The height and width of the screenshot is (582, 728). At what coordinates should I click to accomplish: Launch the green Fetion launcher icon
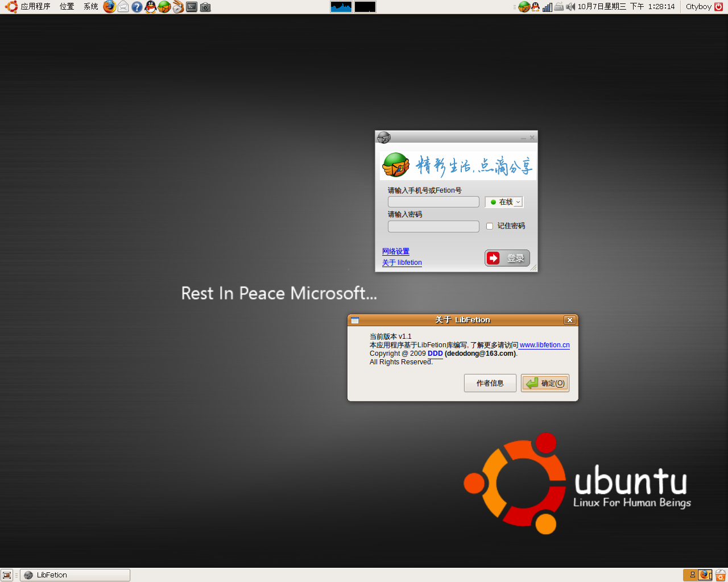[164, 7]
